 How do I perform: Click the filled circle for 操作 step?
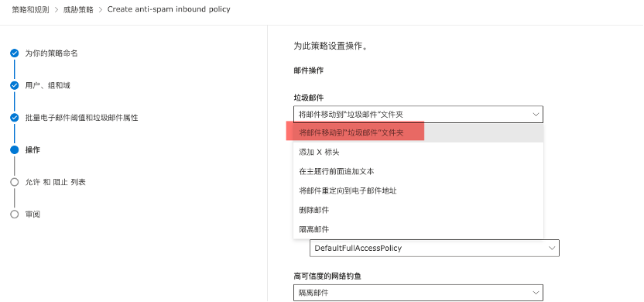click(x=15, y=150)
